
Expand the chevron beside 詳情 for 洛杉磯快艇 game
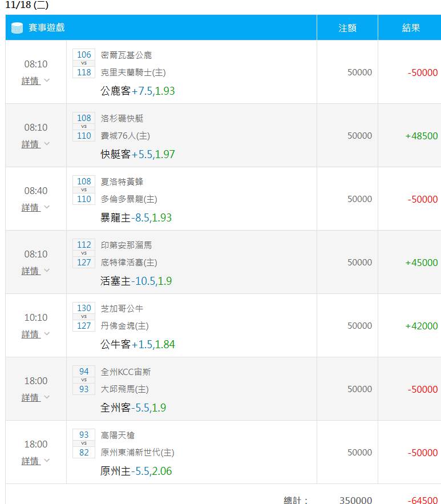(47, 144)
